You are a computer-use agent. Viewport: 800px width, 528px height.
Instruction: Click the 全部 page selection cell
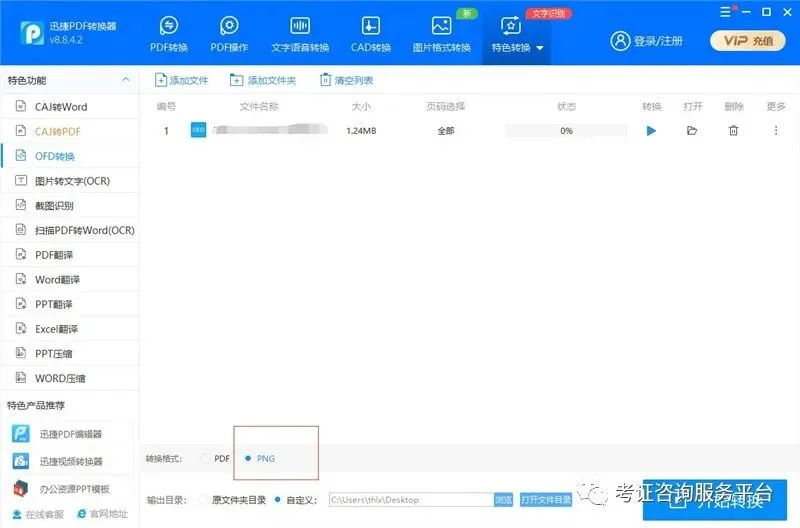click(x=445, y=131)
